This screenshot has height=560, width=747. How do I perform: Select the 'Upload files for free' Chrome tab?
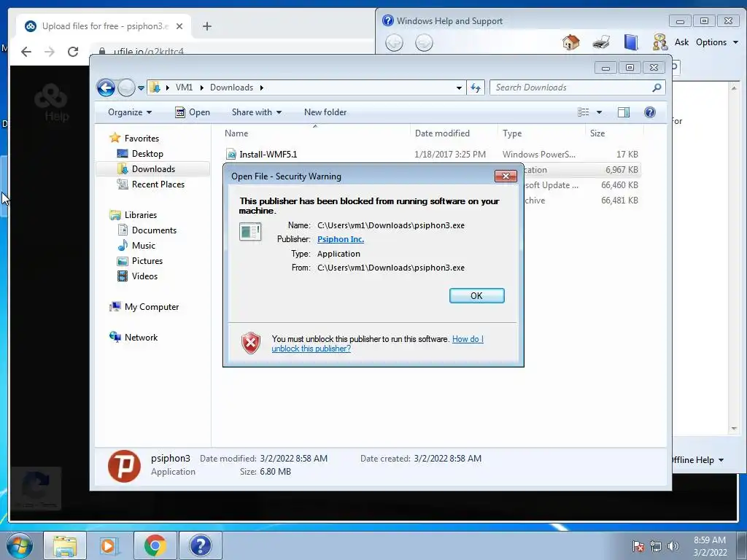tap(104, 26)
